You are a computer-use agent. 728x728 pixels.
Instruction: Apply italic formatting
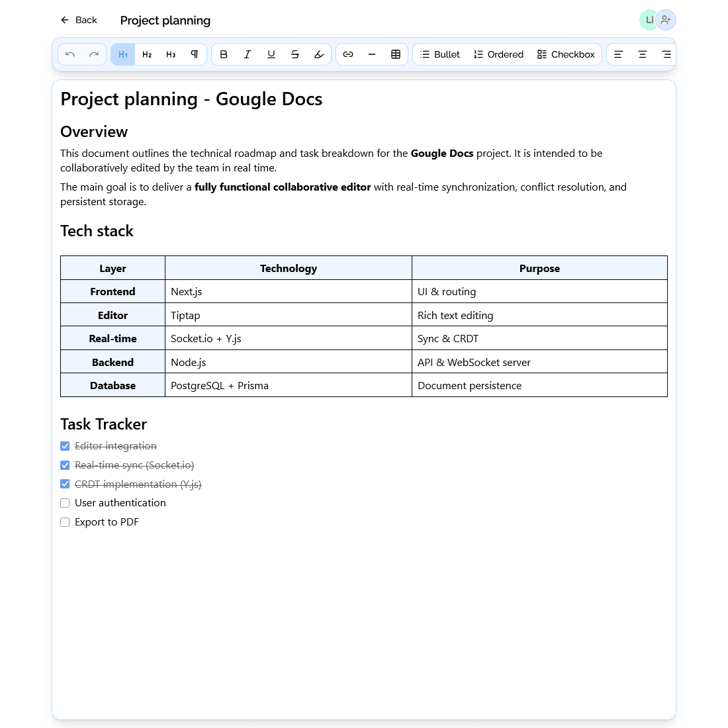tap(248, 54)
